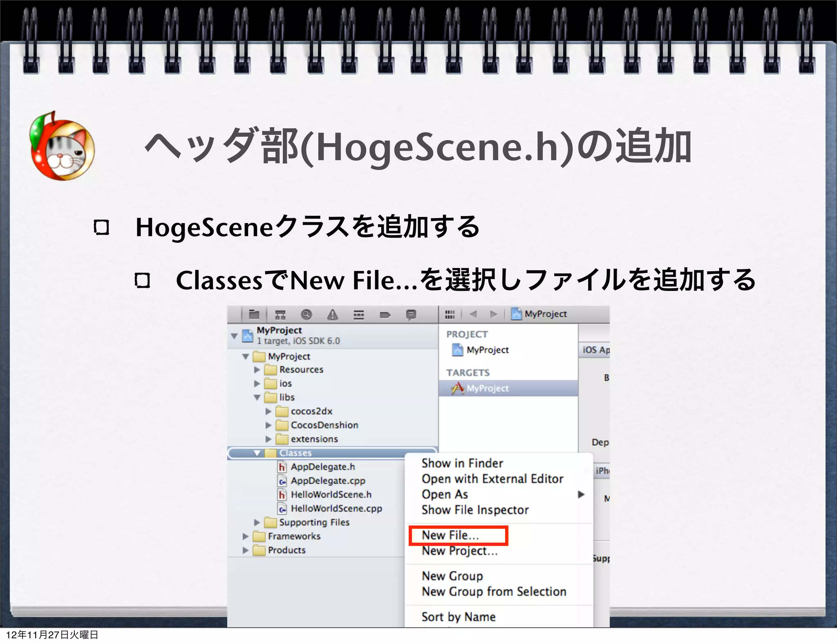Click the Frameworks folder icon
Viewport: 837px width, 644px height.
point(259,537)
